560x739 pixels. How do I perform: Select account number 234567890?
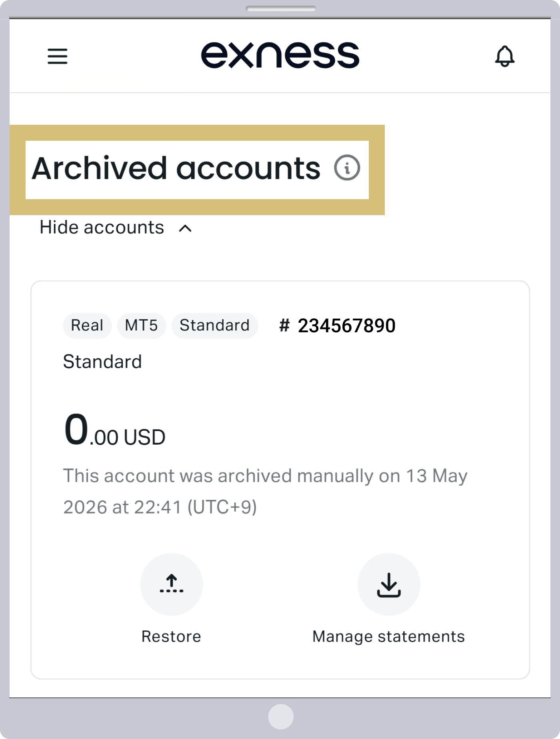[338, 326]
